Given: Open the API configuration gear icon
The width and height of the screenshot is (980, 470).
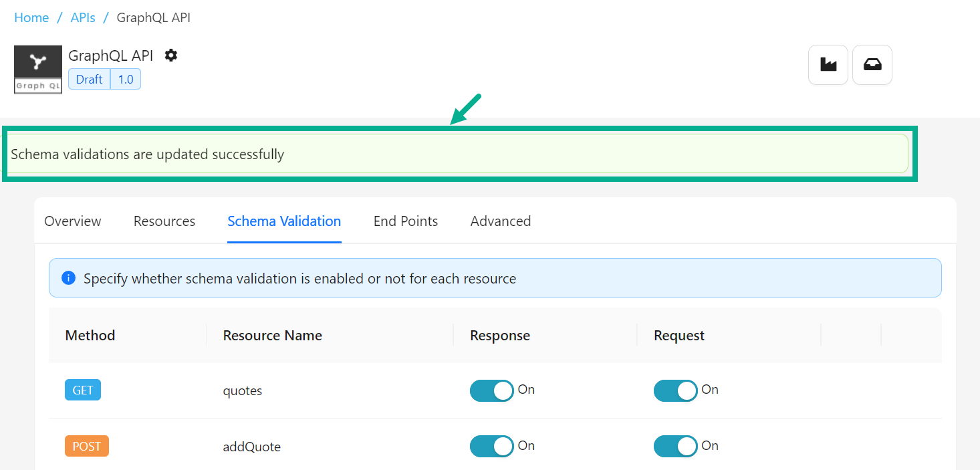Looking at the screenshot, I should pos(171,55).
